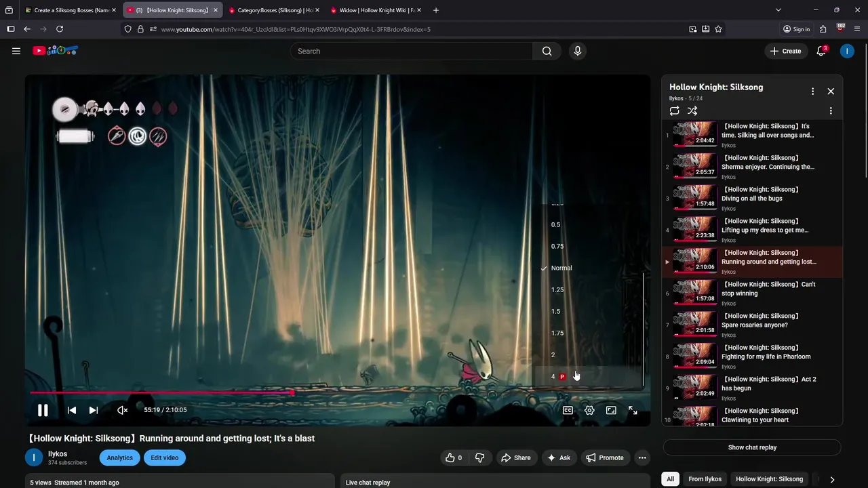Open 'Act 2 has begun' video thumbnail
The height and width of the screenshot is (488, 868).
(695, 388)
